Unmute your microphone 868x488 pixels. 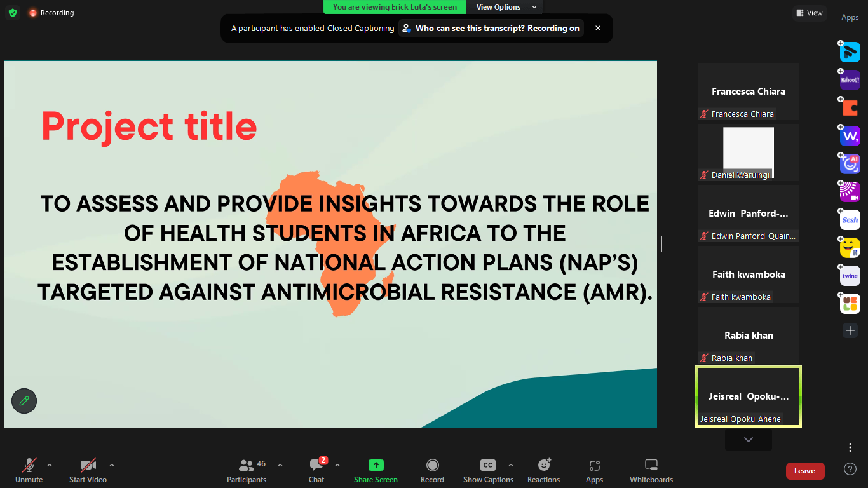[x=28, y=470]
